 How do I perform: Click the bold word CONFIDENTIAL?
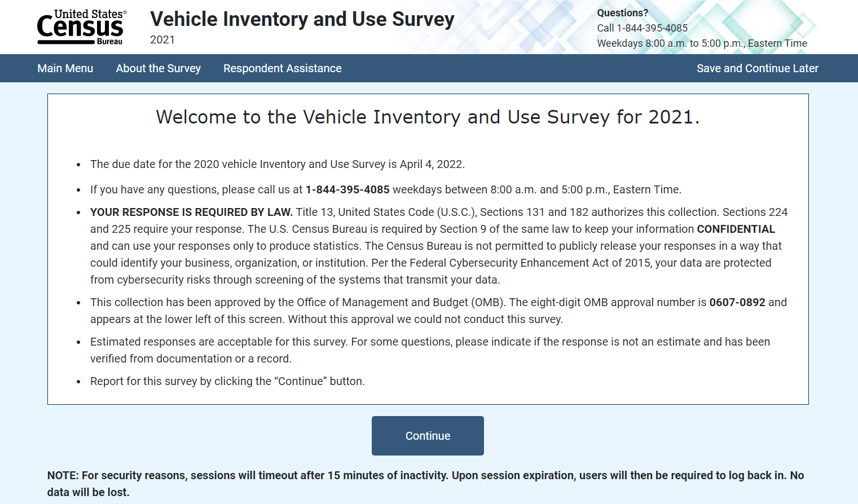(736, 229)
